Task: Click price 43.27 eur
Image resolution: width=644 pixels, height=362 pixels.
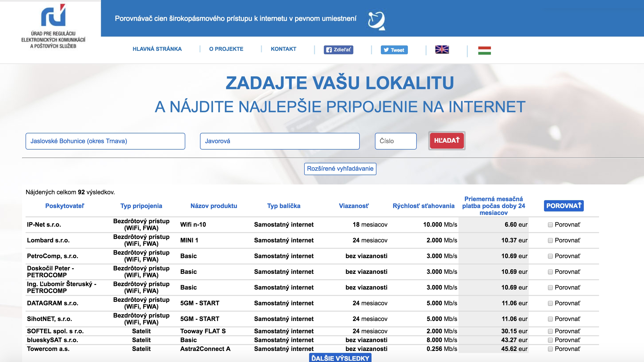Action: (x=514, y=340)
